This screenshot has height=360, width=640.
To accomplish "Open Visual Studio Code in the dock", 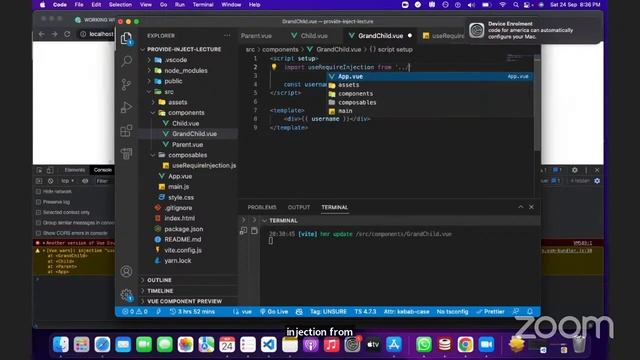I will (x=269, y=344).
